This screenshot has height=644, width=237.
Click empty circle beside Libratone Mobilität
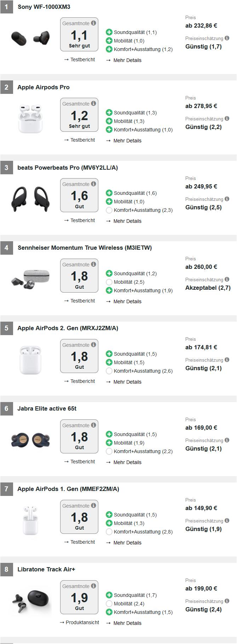109,604
